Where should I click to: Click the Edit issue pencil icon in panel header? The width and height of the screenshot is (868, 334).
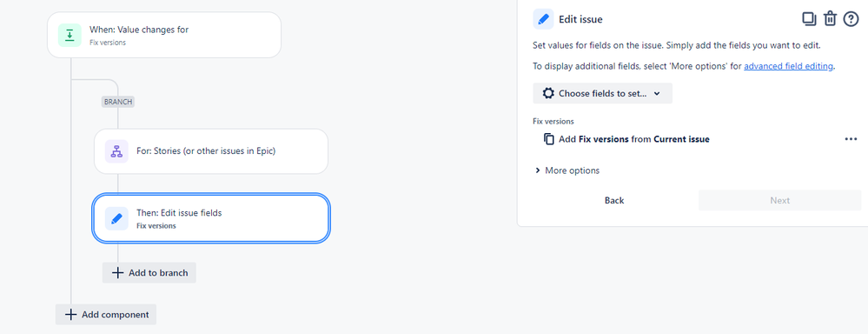point(543,19)
